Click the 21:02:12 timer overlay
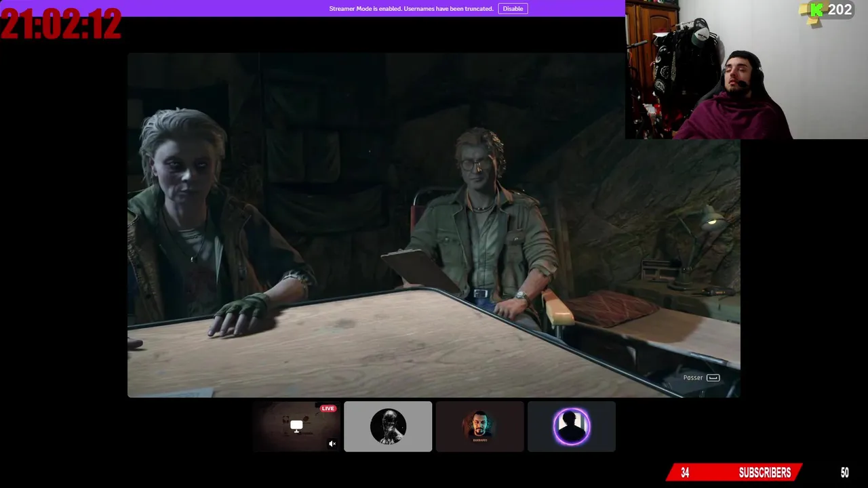This screenshot has width=868, height=488. [61, 24]
